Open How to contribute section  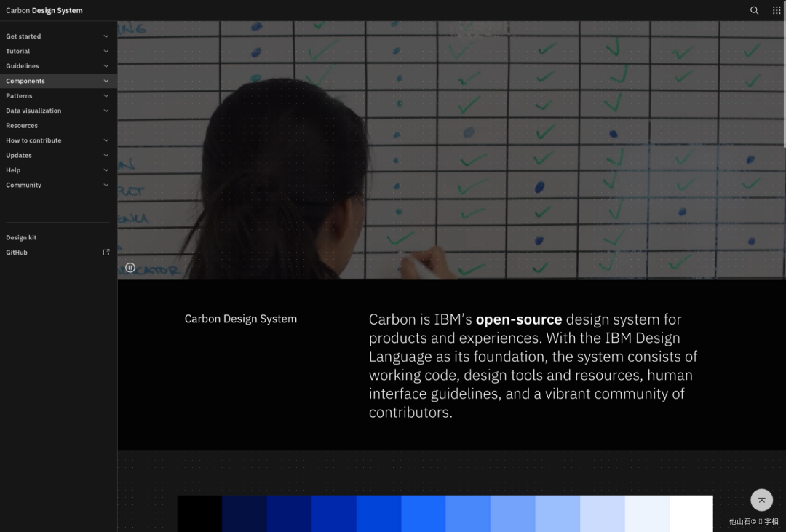click(x=59, y=140)
